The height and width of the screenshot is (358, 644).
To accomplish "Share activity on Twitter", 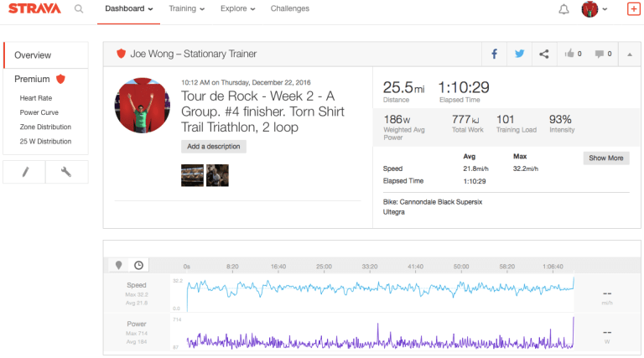I will 519,54.
